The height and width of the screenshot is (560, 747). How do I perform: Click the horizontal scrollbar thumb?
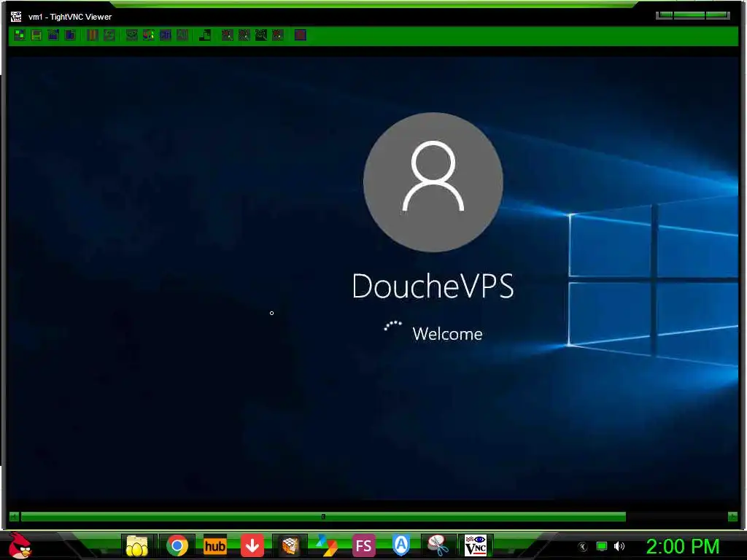point(323,517)
